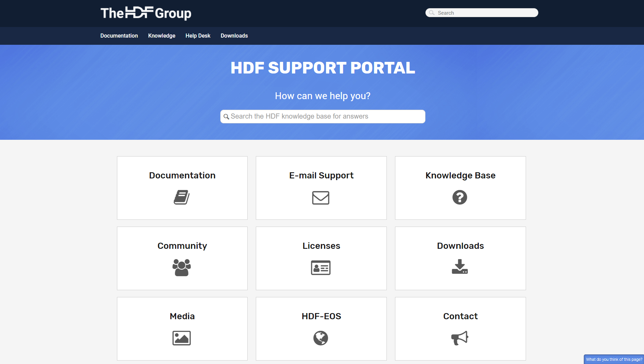644x364 pixels.
Task: Focus the HDF knowledge base search field
Action: point(323,117)
